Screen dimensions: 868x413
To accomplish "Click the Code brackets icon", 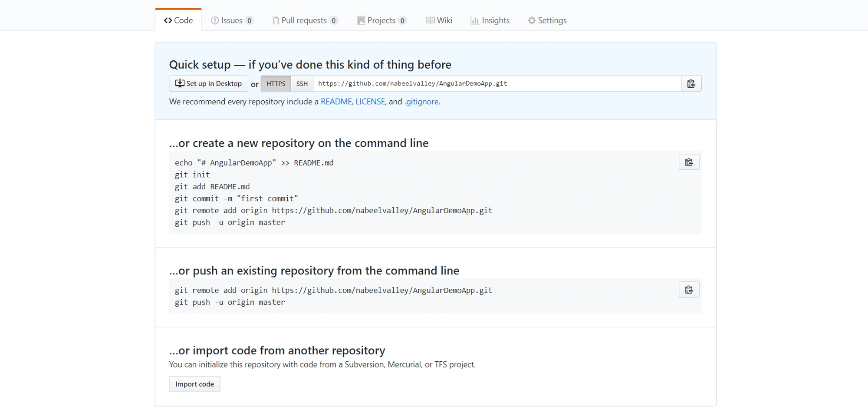I will 168,20.
